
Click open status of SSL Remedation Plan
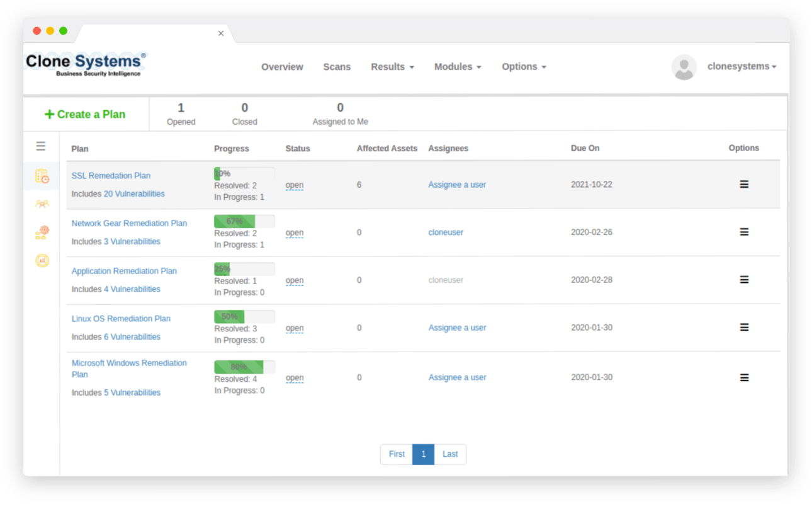[295, 185]
